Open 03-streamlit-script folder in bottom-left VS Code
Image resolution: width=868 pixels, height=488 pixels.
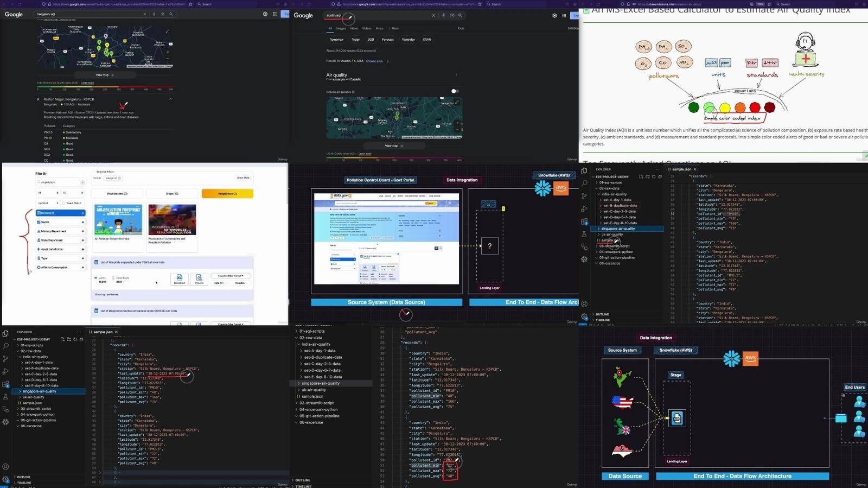pos(36,409)
